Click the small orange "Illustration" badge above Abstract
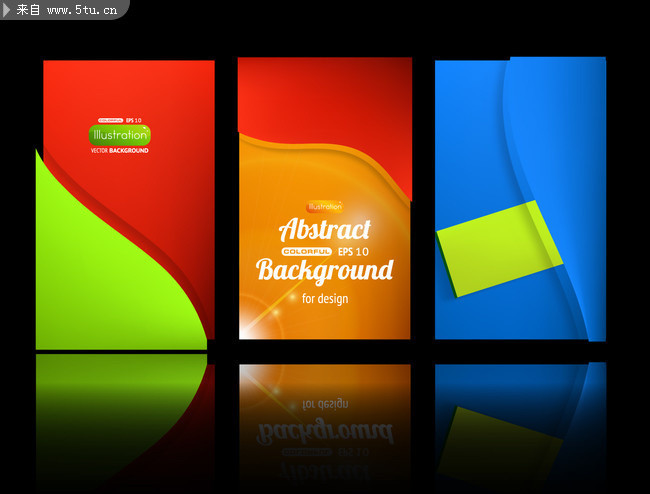This screenshot has width=650, height=494. 325,206
